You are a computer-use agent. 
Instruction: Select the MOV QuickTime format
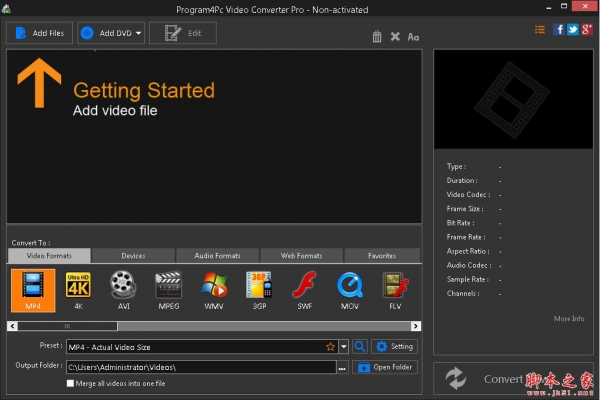coord(349,291)
